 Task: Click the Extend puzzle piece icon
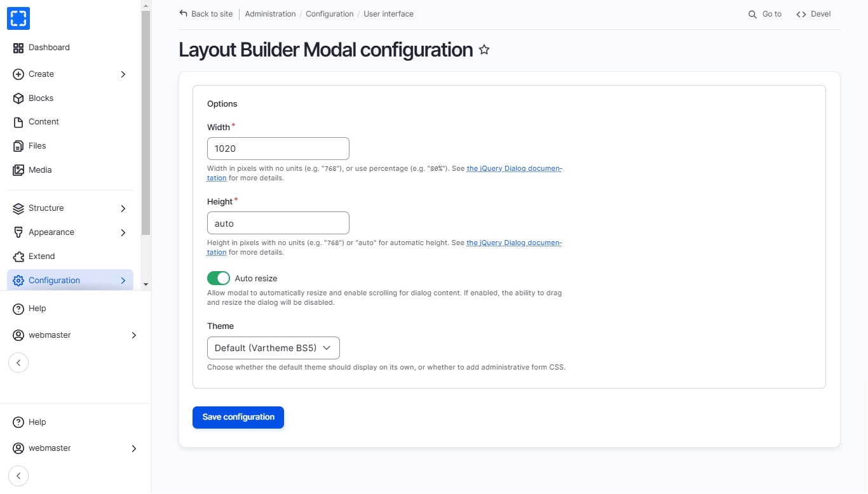tap(18, 257)
